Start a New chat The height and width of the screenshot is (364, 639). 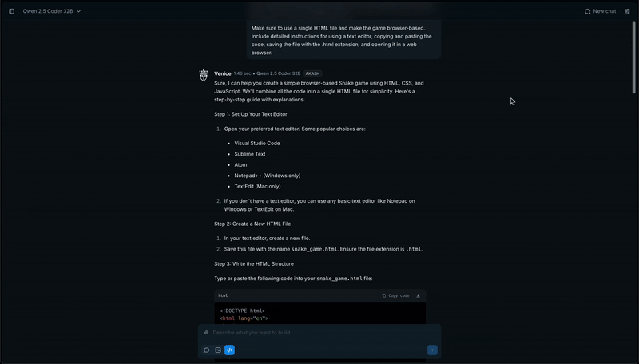coord(600,11)
